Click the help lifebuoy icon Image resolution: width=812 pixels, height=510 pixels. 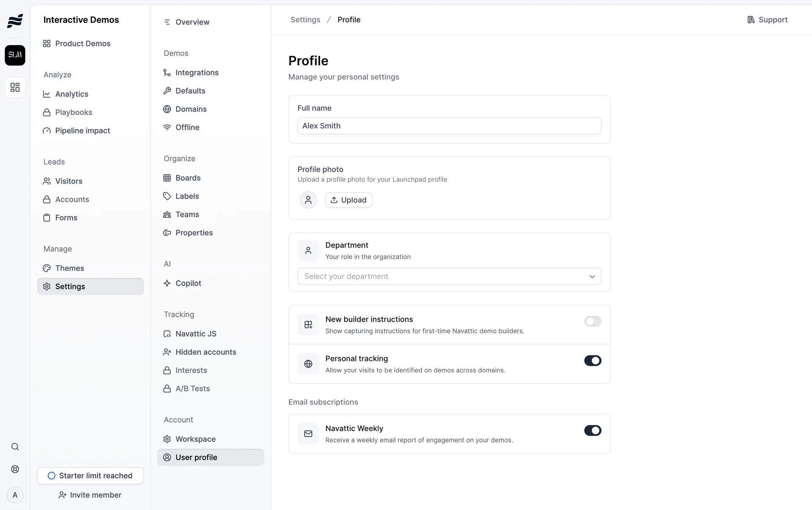pos(15,469)
